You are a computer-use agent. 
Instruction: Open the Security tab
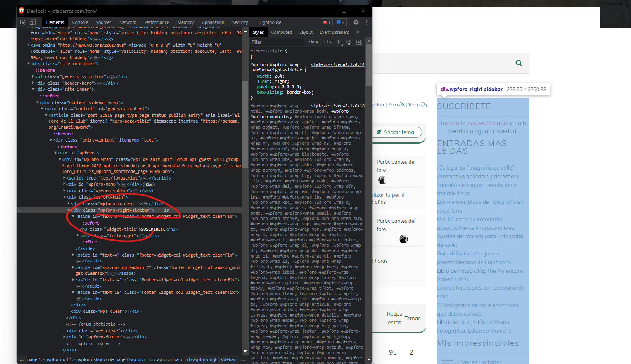coord(240,22)
